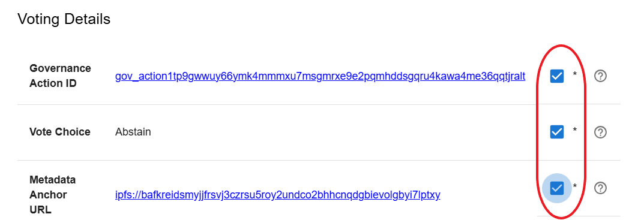Open help icon for Metadata Anchor URL
Viewport: 644px width, 220px height.
600,188
